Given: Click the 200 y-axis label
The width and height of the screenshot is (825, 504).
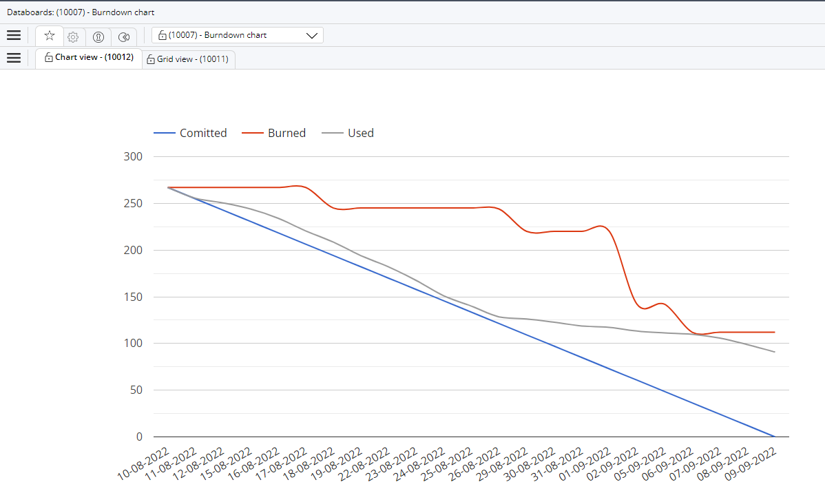Looking at the screenshot, I should point(133,250).
